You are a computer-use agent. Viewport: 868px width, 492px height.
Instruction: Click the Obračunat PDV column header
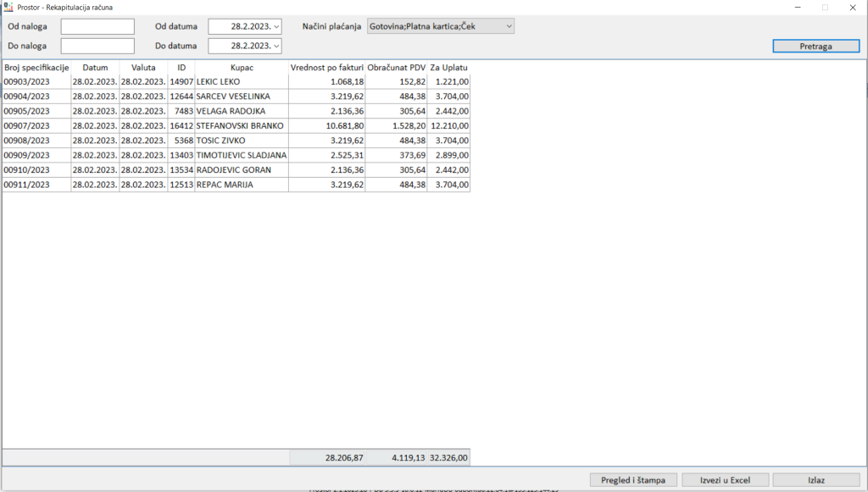(x=396, y=67)
